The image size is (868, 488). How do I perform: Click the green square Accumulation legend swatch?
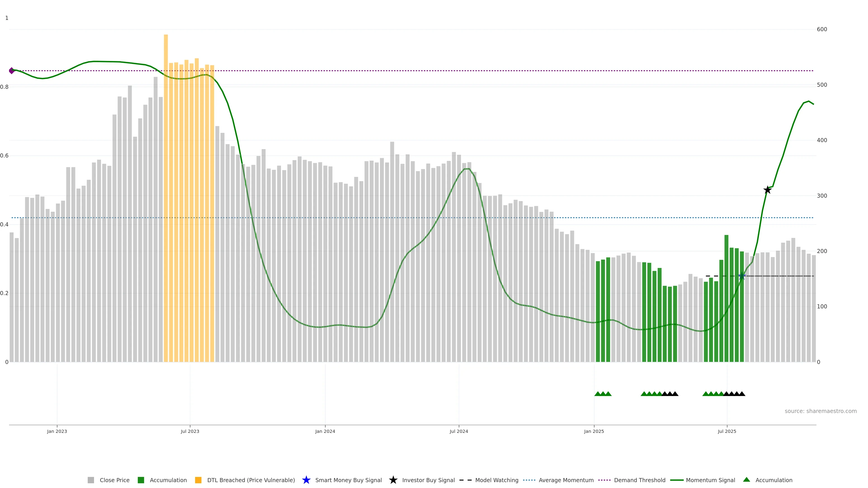click(141, 480)
